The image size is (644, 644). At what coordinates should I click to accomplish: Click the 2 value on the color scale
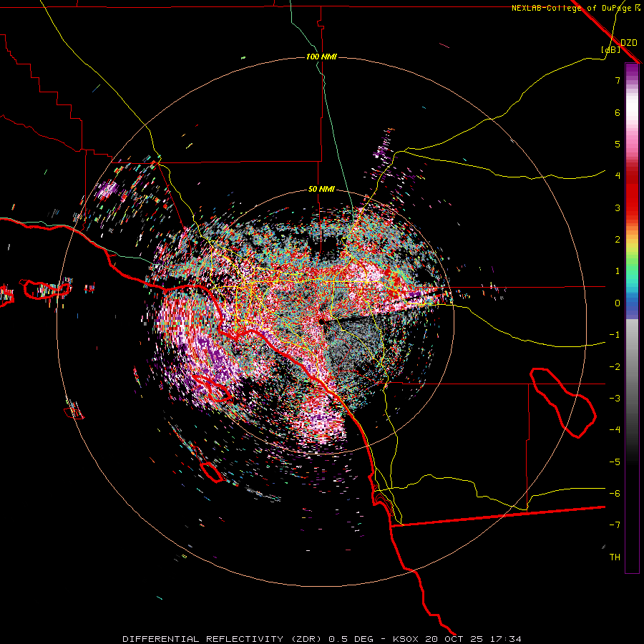coord(618,240)
